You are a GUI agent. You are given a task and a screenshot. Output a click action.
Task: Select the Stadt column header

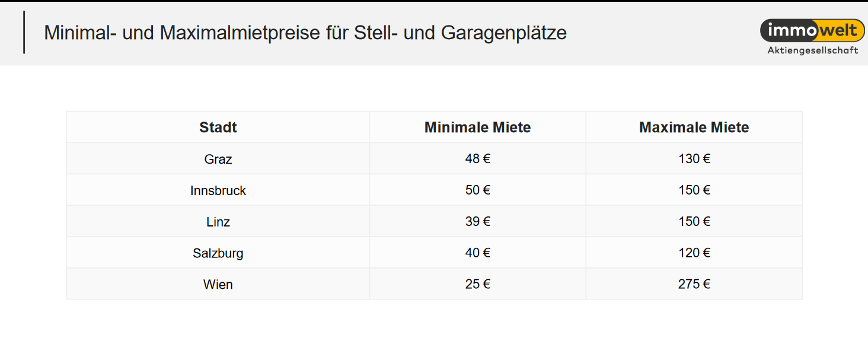(x=218, y=127)
